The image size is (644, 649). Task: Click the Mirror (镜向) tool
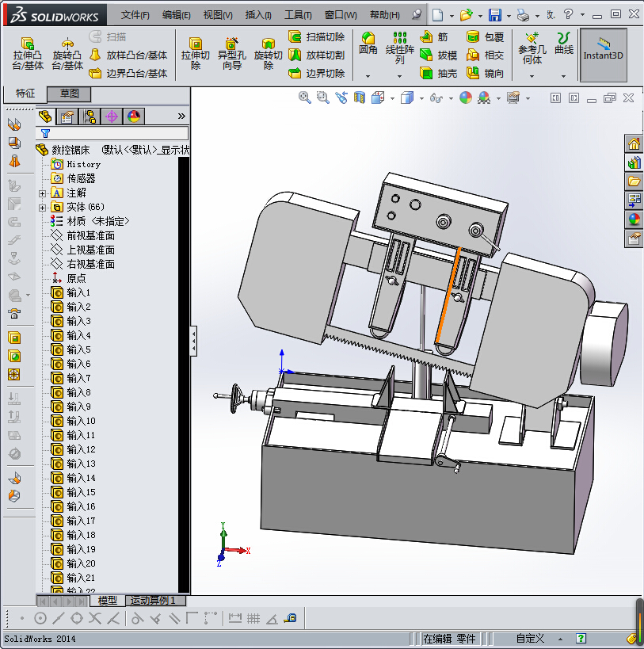pyautogui.click(x=485, y=73)
